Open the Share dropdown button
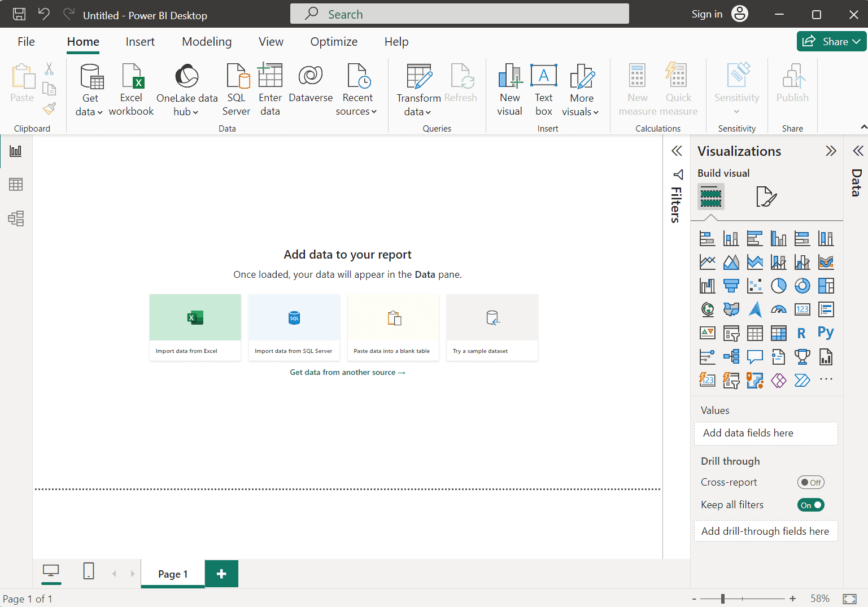Screen dimensions: 868x607 pos(832,41)
